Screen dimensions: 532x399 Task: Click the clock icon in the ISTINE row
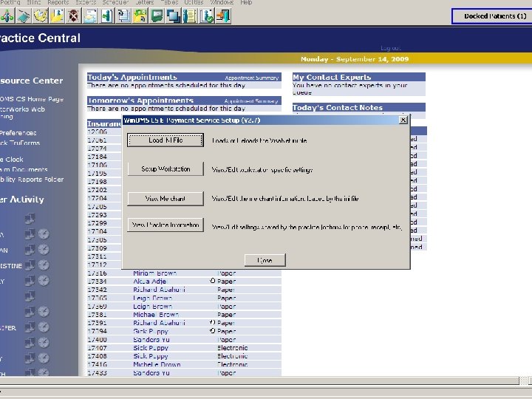tap(44, 265)
